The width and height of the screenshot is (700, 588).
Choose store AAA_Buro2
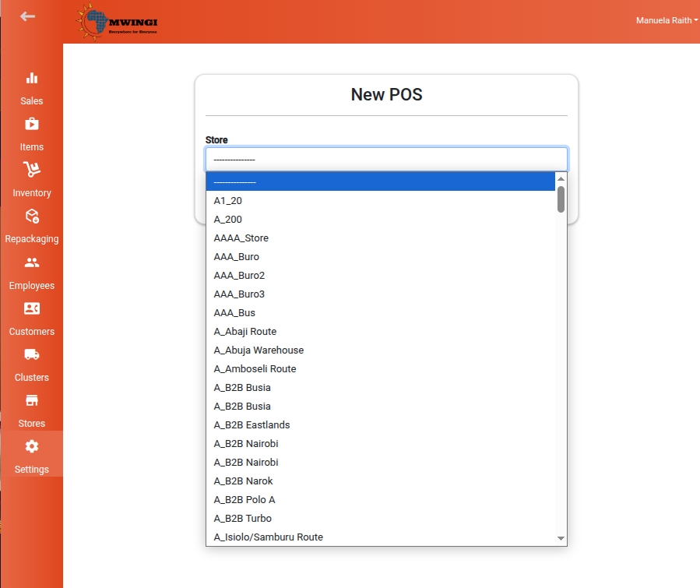380,276
